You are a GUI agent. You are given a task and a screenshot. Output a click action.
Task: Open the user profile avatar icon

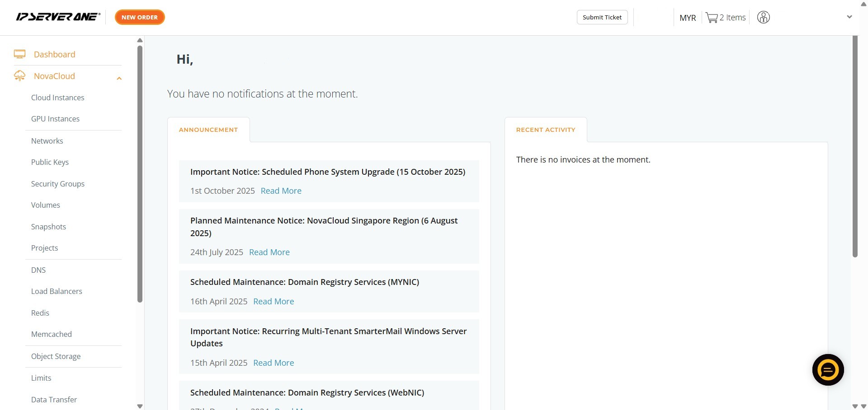(x=763, y=18)
